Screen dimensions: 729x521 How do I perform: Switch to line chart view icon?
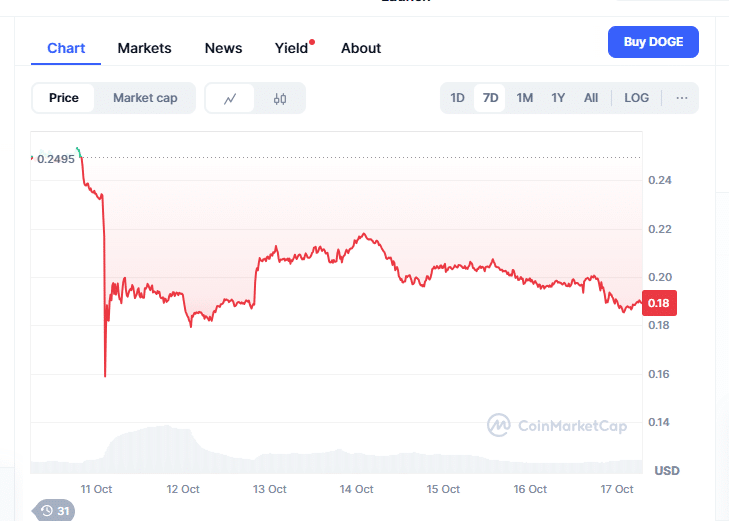click(230, 98)
